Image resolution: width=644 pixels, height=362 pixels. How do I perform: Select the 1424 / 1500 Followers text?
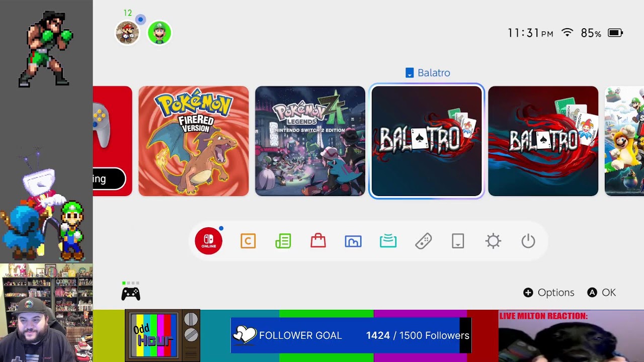(x=418, y=335)
